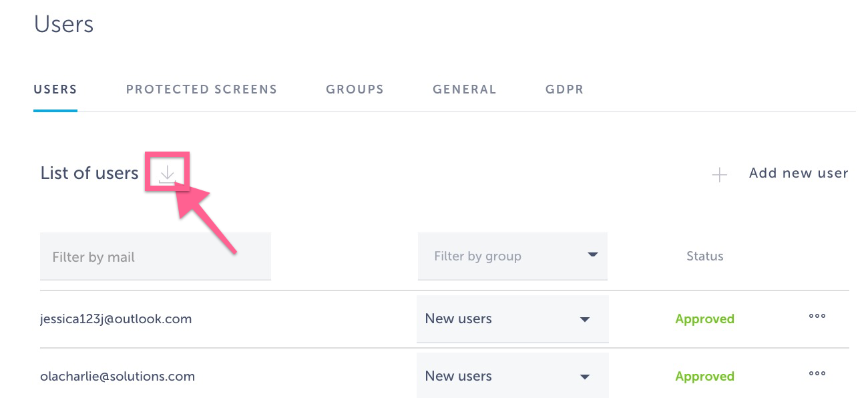Download the list of users
This screenshot has width=868, height=398.
coord(167,174)
